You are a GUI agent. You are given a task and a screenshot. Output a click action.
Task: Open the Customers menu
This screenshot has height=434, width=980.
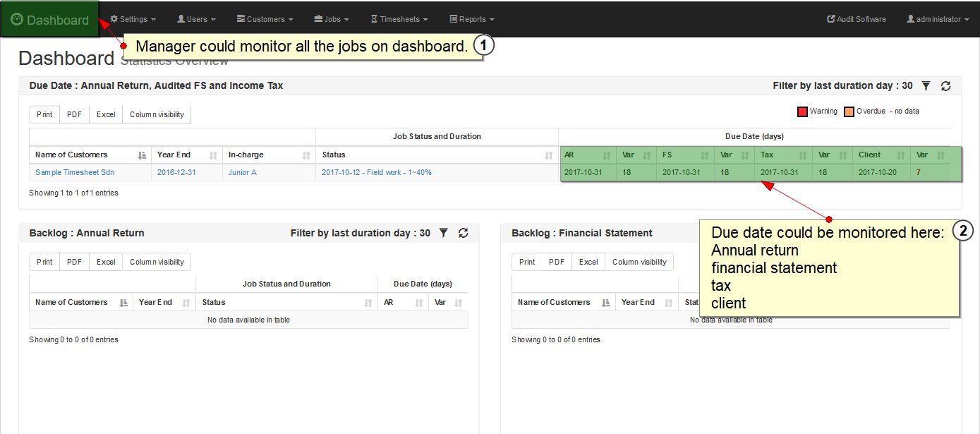tap(265, 19)
